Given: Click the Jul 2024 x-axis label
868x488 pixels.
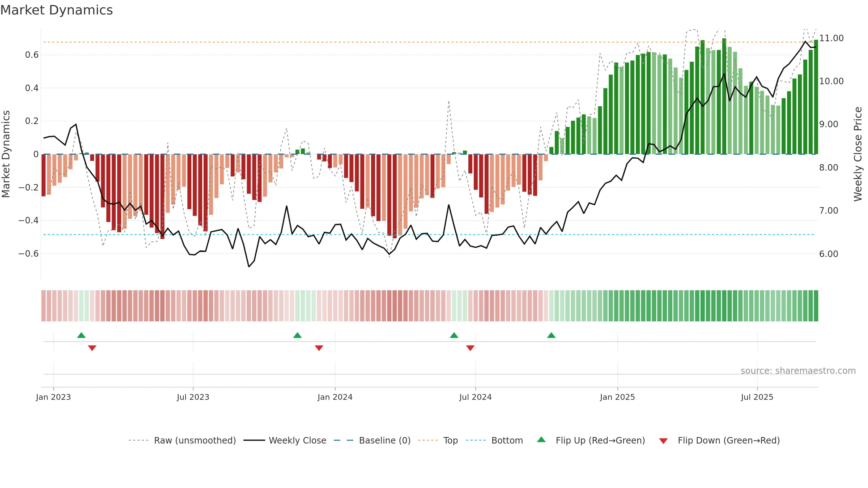Looking at the screenshot, I should click(476, 397).
